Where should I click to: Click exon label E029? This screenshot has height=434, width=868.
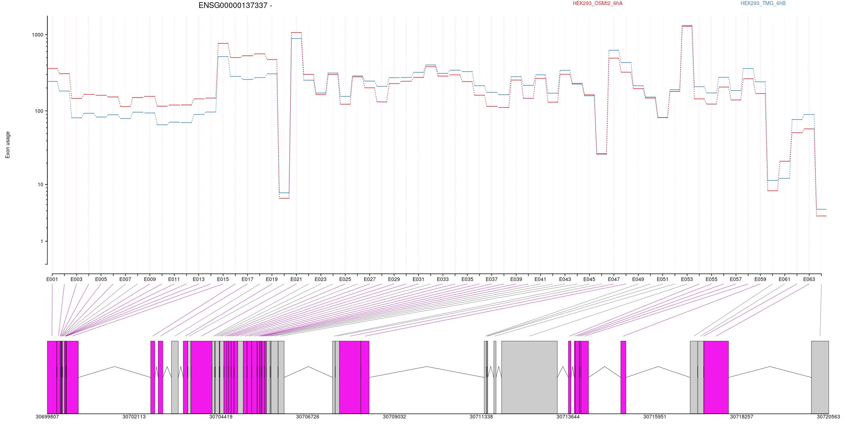click(394, 279)
